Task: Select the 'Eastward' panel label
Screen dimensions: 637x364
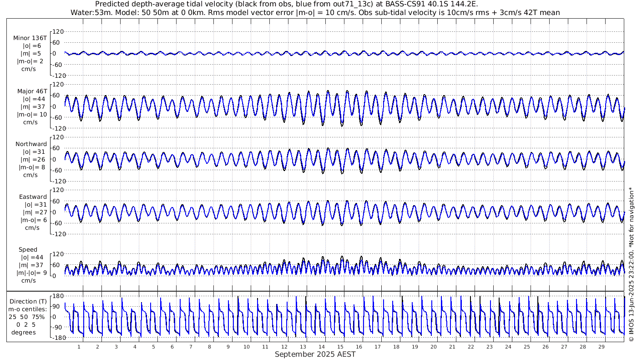Action: point(33,197)
